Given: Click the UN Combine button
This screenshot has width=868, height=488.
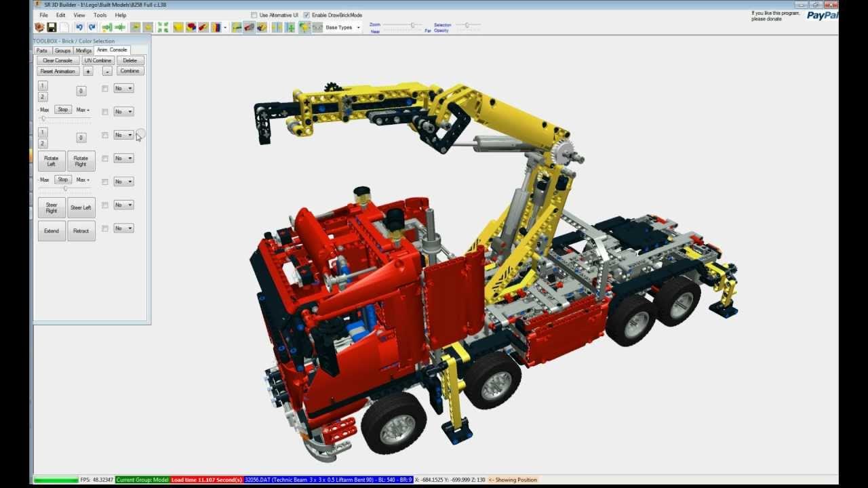Looking at the screenshot, I should click(98, 60).
